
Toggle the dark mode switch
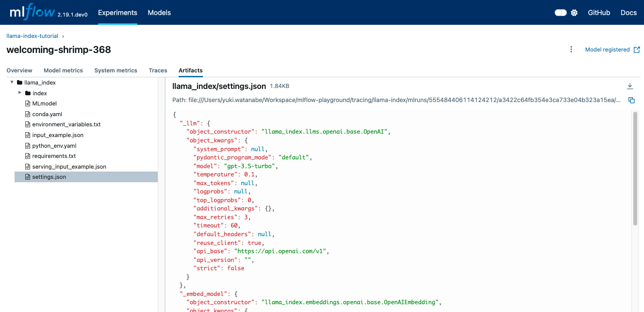pos(561,13)
